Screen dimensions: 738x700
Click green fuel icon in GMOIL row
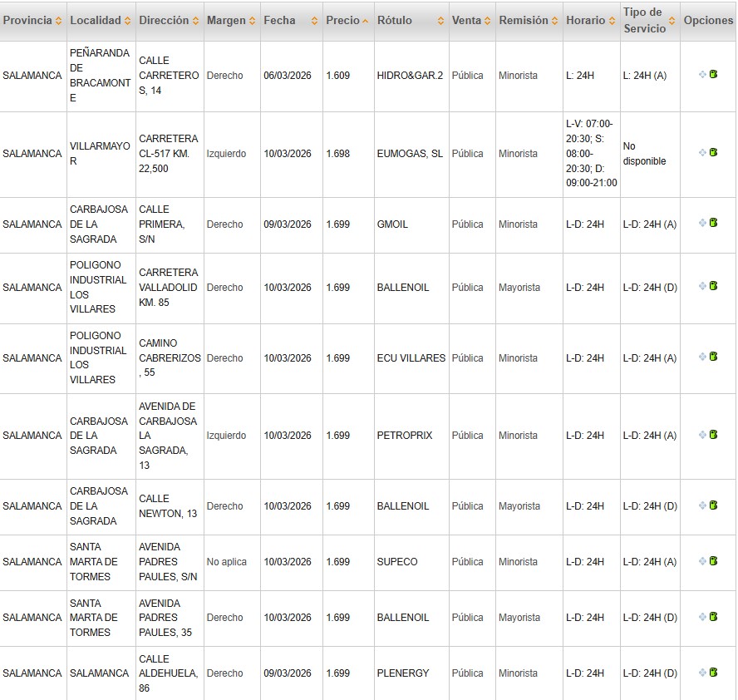pos(714,224)
